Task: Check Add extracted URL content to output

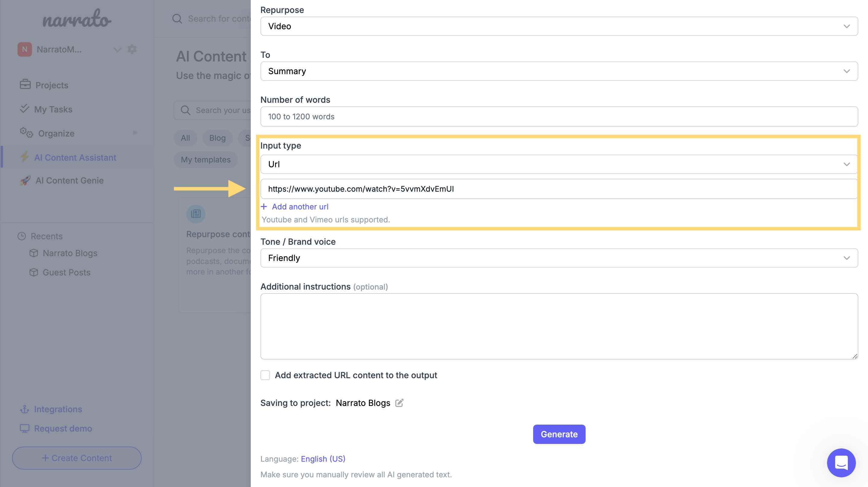Action: pos(265,375)
